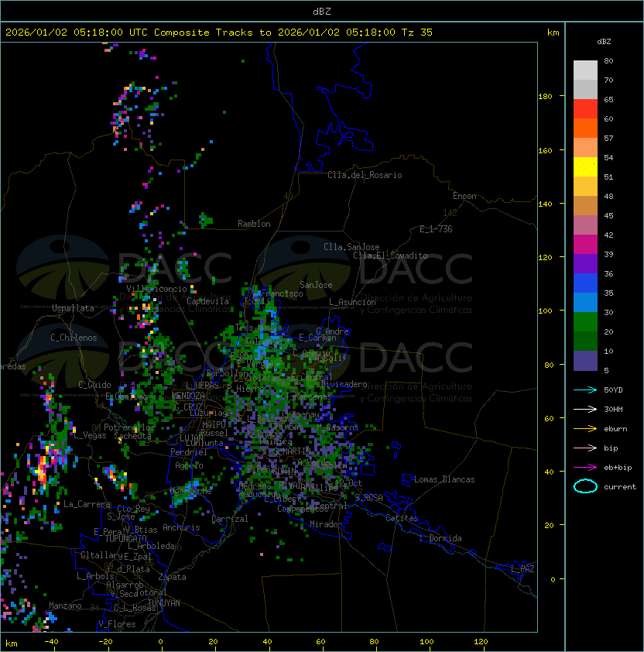644x652 pixels.
Task: Click the '180' tick on the vertical km axis
Action: click(545, 97)
